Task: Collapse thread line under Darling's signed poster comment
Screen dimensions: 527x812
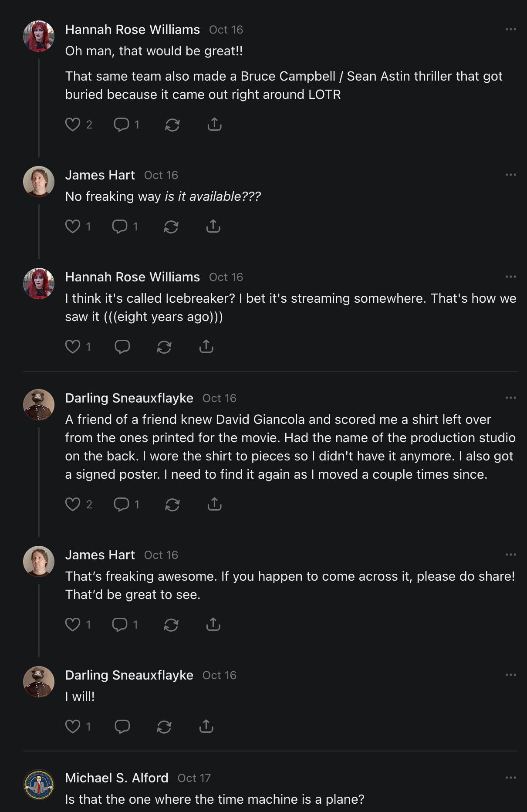Action: [x=39, y=481]
